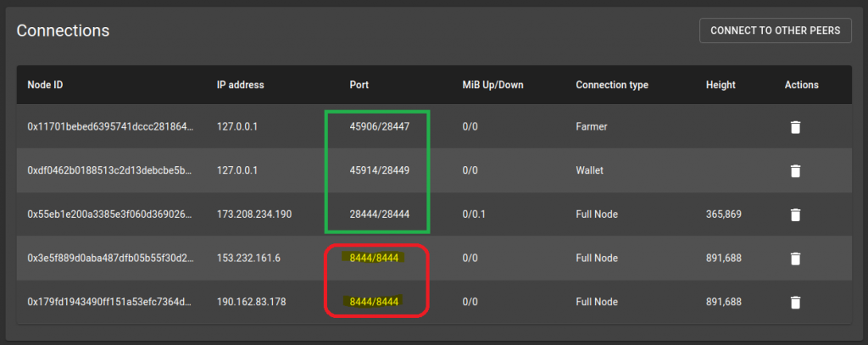The height and width of the screenshot is (345, 868).
Task: Remove the 173.208.234.190 peer via trash icon
Action: click(x=795, y=214)
